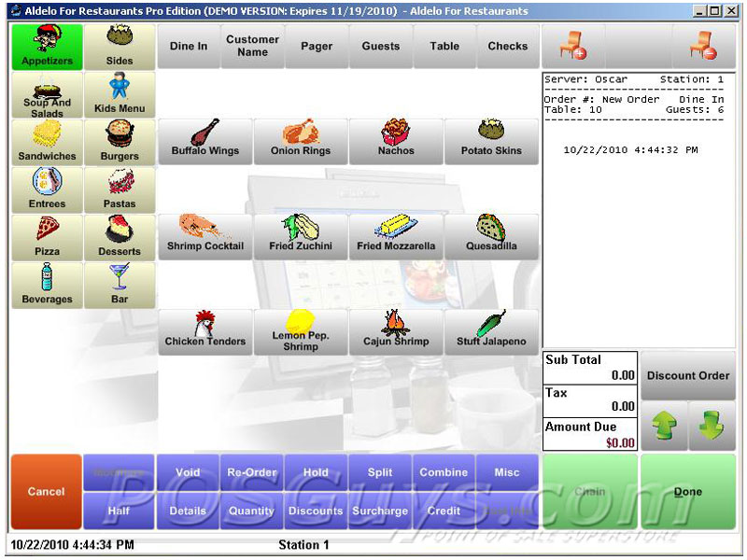Screen dimensions: 747x560
Task: Open the Discounts button
Action: pos(316,511)
